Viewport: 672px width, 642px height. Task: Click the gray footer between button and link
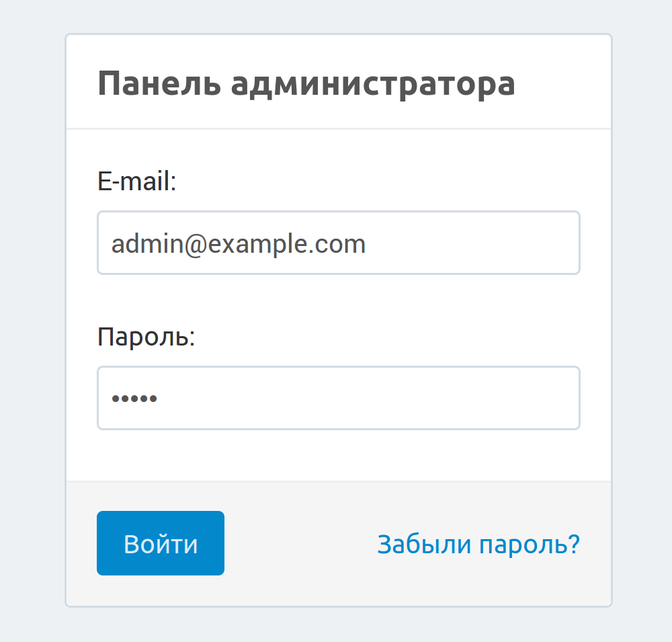(x=299, y=543)
